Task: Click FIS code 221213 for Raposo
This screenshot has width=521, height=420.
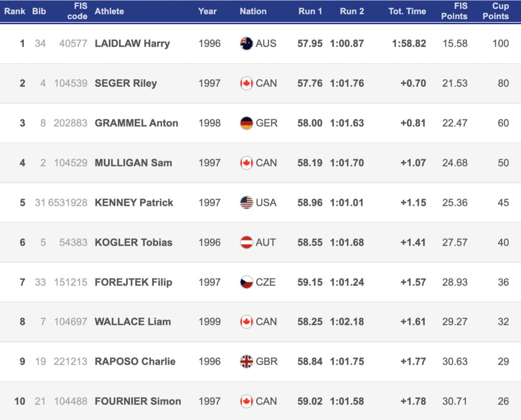Action: tap(71, 362)
